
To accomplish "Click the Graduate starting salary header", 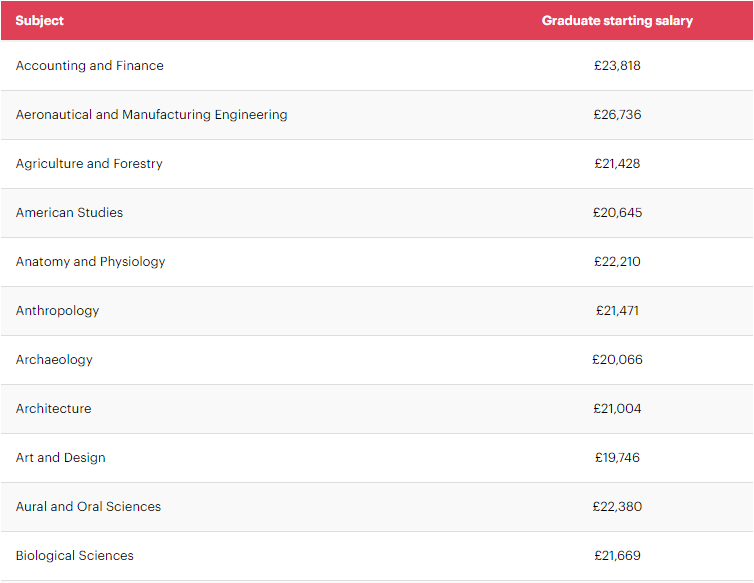I will click(x=617, y=21).
